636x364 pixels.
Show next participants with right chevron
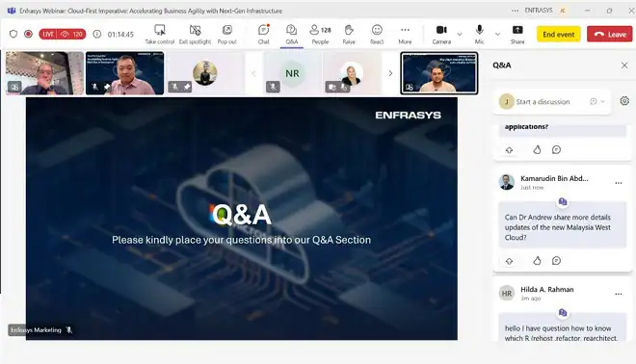click(x=390, y=73)
